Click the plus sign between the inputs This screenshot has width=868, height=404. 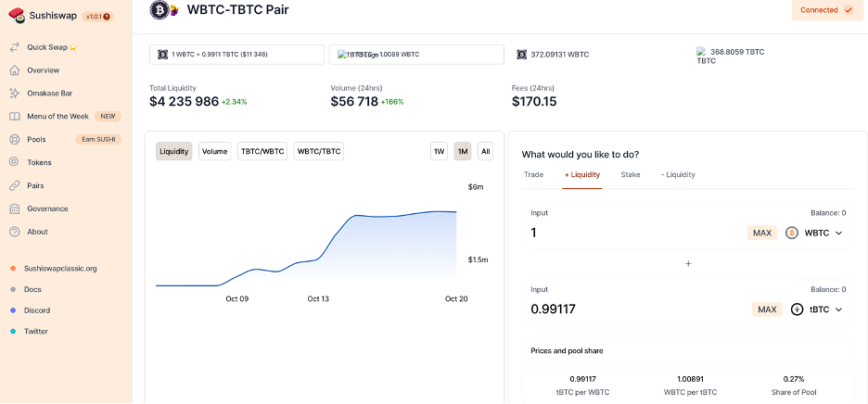click(688, 263)
